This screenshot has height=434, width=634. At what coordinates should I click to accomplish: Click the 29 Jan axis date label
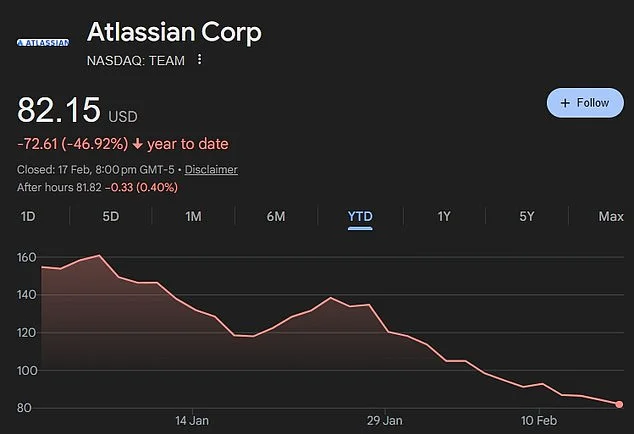384,420
